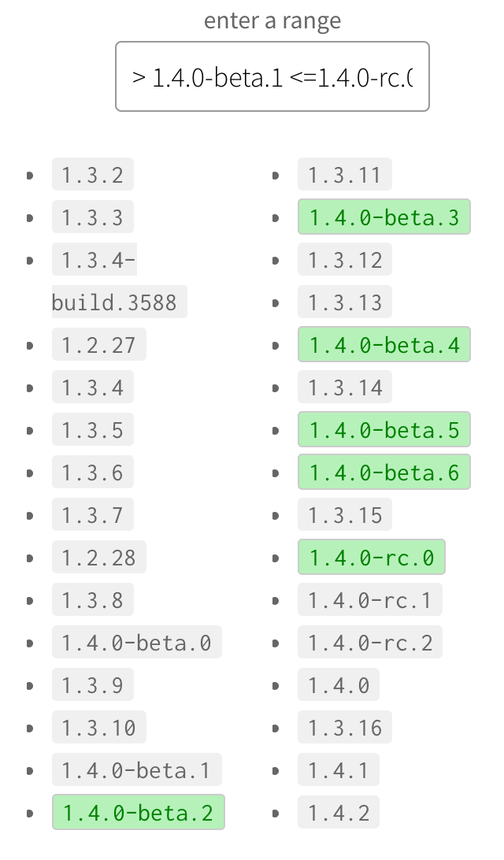The height and width of the screenshot is (860, 504).
Task: Select version 1.4.0 in right column
Action: click(339, 684)
